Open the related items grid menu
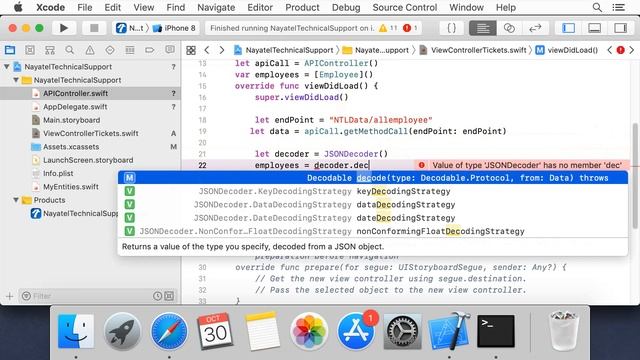Viewport: 640px width, 360px height. coord(191,50)
